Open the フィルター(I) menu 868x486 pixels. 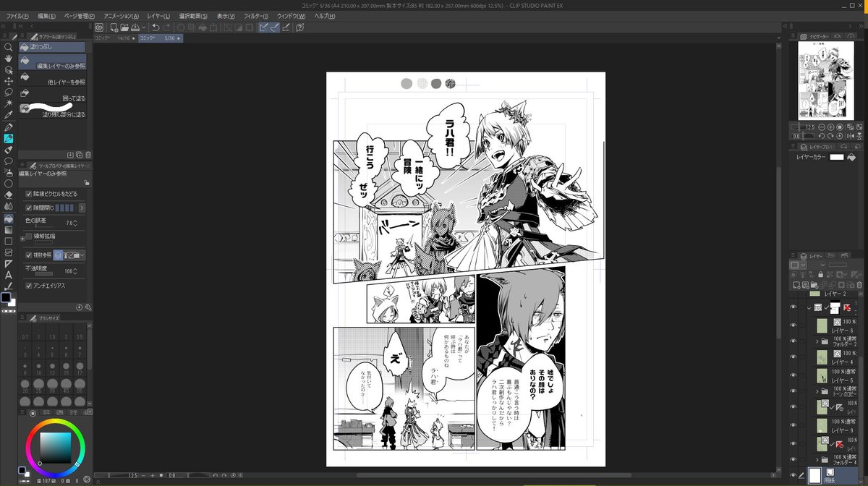pyautogui.click(x=256, y=16)
